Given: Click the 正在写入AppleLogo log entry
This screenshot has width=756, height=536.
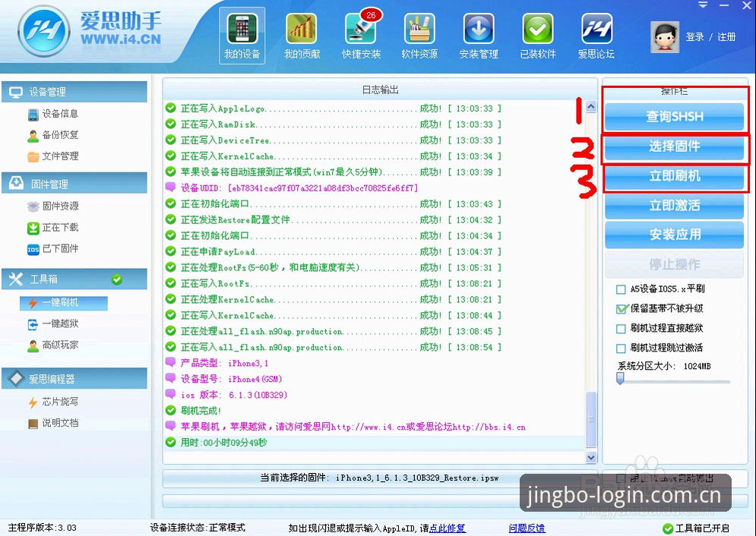Looking at the screenshot, I should point(334,109).
